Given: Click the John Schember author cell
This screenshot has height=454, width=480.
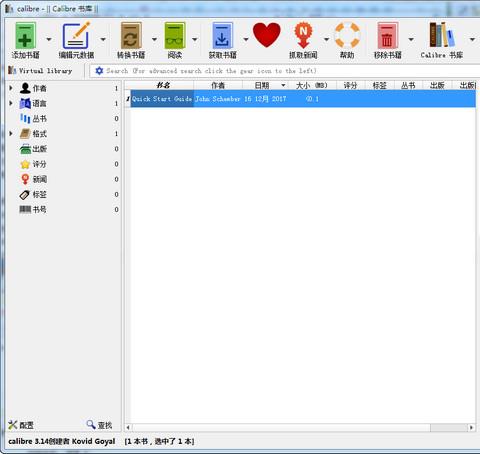Looking at the screenshot, I should (218, 99).
